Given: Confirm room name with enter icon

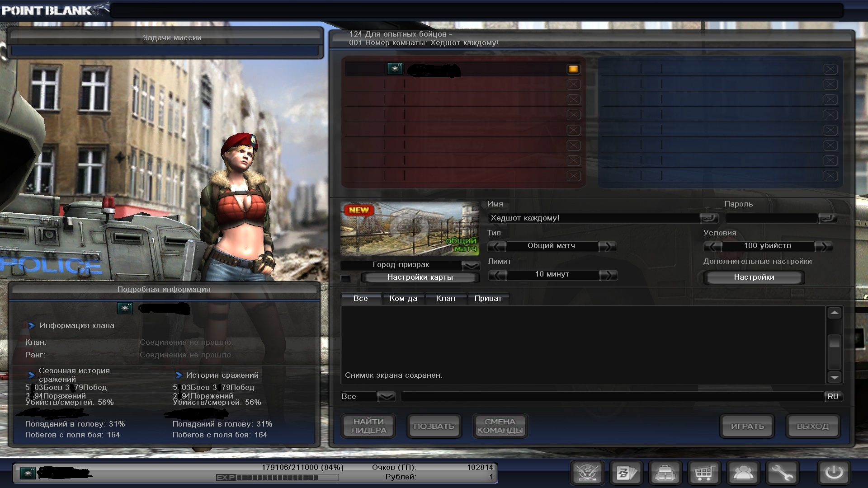Looking at the screenshot, I should coord(709,218).
